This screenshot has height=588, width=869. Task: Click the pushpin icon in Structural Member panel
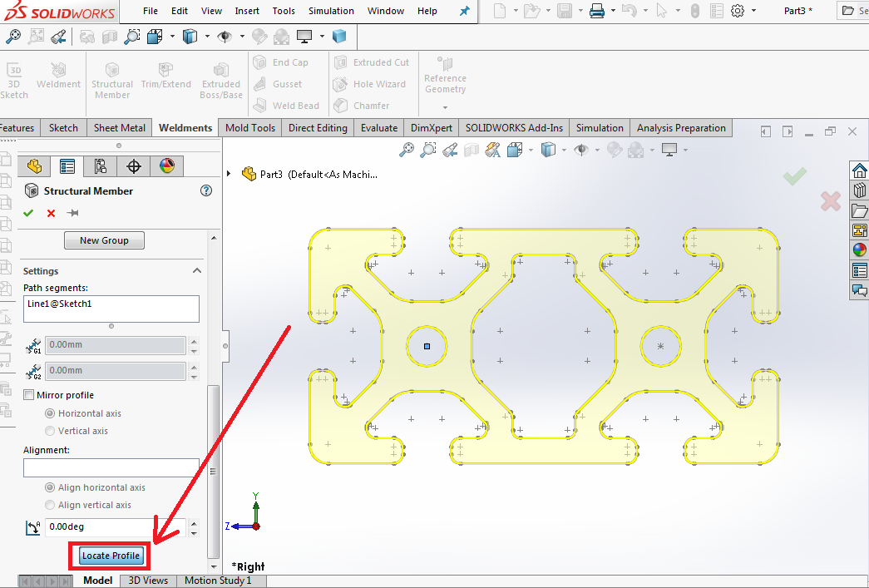pyautogui.click(x=72, y=213)
